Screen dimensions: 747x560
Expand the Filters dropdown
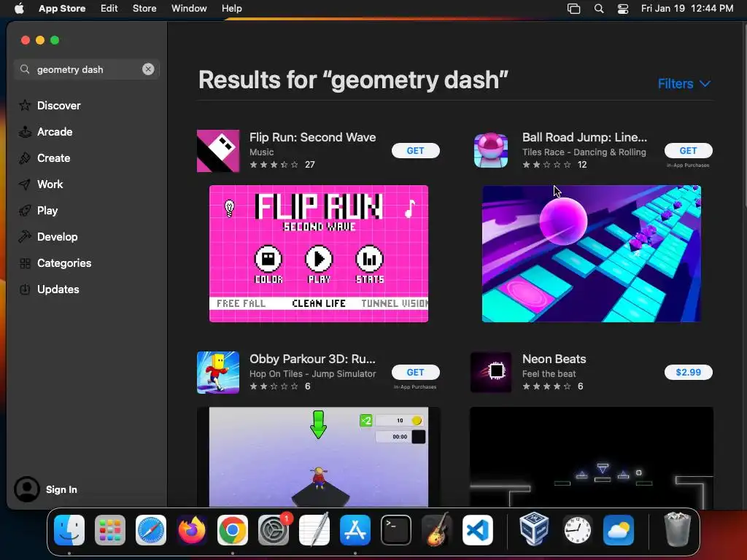684,84
